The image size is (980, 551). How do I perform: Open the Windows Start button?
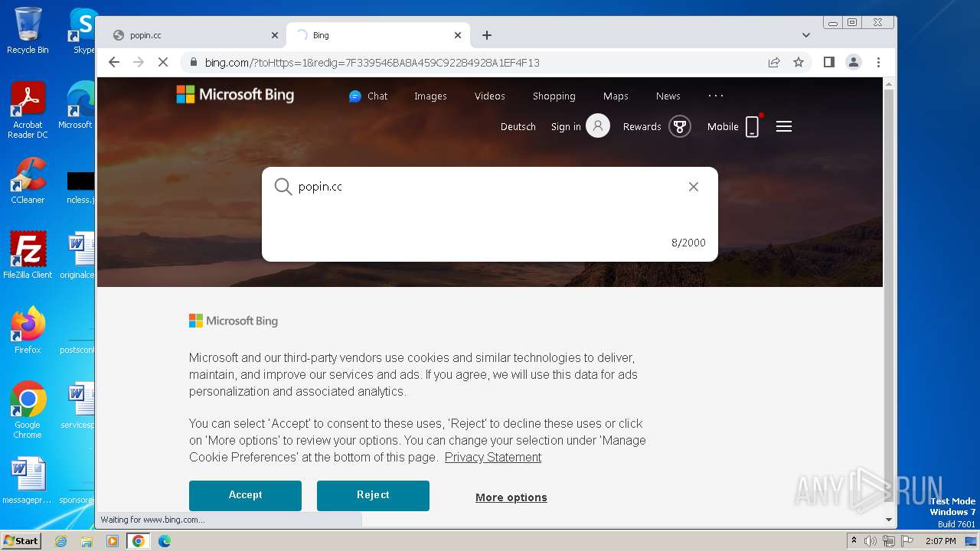[21, 540]
